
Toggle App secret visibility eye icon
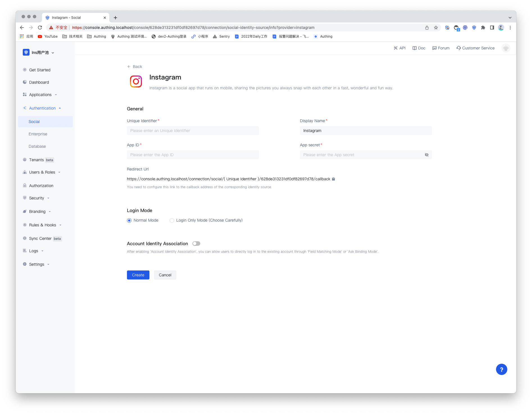coord(426,155)
